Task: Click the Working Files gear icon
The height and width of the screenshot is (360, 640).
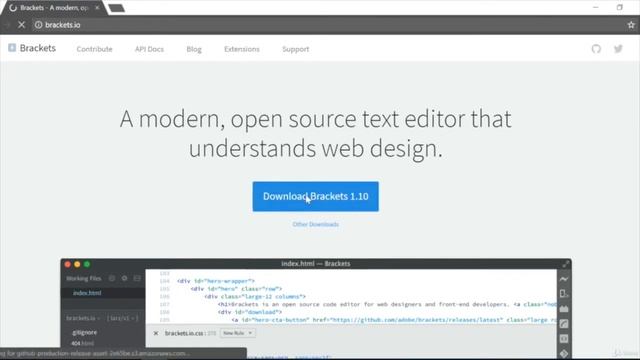Action: tap(124, 278)
